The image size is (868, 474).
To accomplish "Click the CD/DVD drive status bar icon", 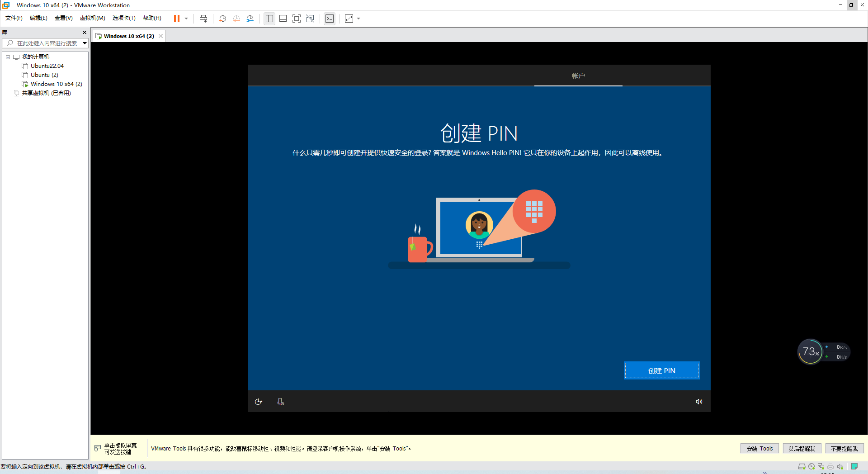I will tap(811, 466).
